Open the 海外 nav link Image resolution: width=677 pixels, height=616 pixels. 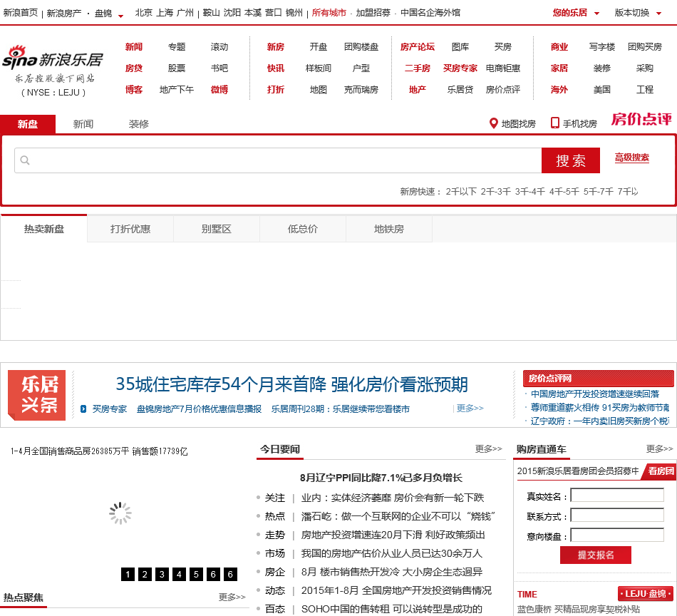tap(559, 90)
